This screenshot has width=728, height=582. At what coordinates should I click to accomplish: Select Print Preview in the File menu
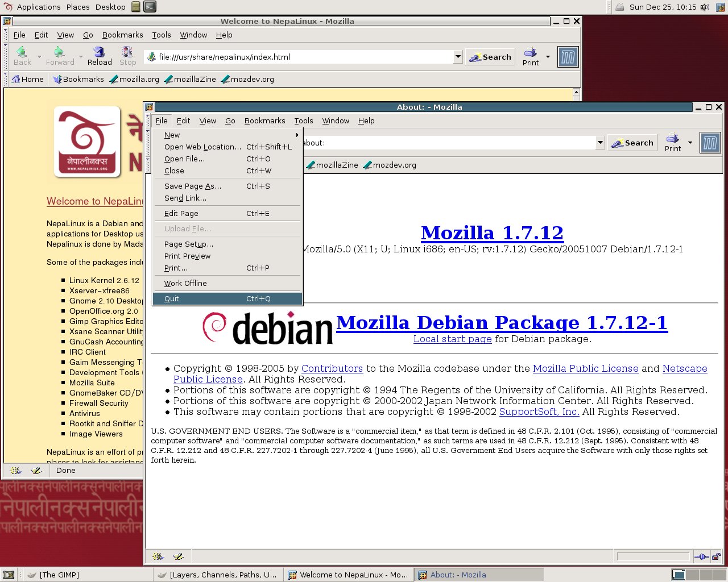[x=227, y=256]
